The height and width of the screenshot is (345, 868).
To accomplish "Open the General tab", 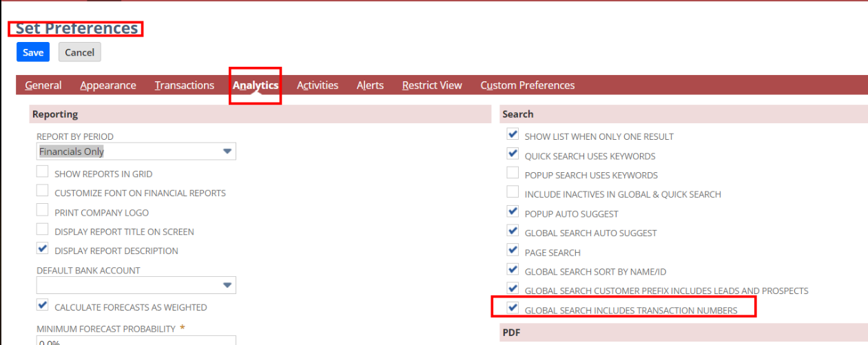I will [43, 85].
